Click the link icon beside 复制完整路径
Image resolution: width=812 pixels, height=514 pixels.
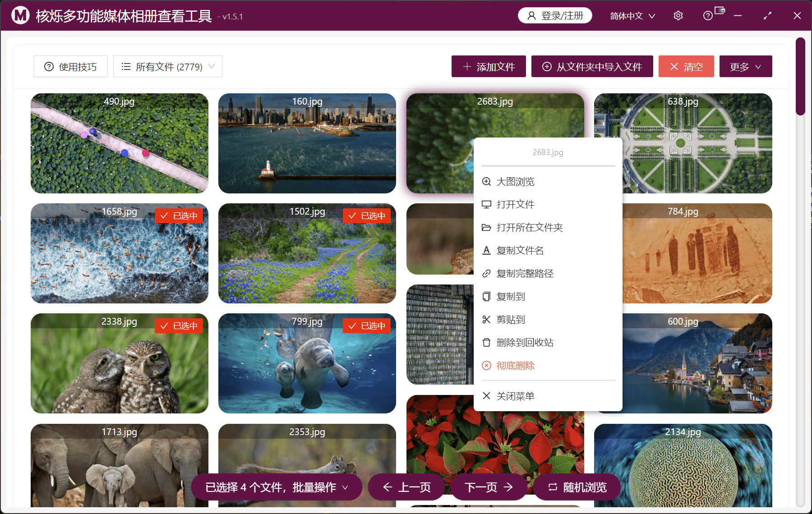(x=486, y=273)
